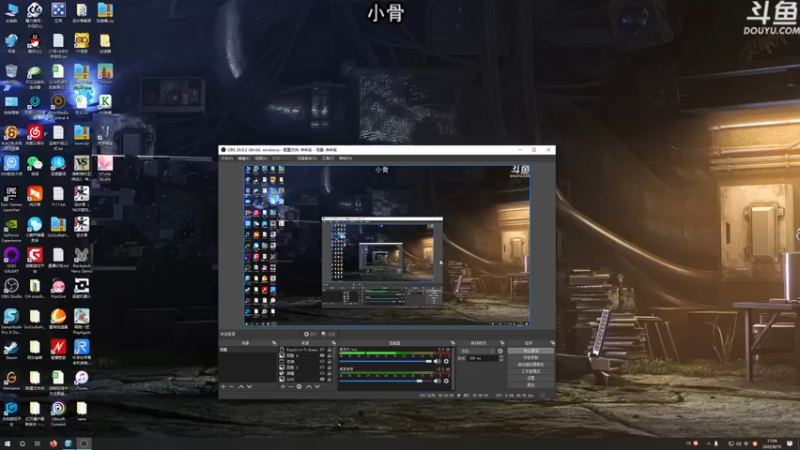Open the 编辑 menu in OBS
Image resolution: width=800 pixels, height=450 pixels.
(244, 158)
